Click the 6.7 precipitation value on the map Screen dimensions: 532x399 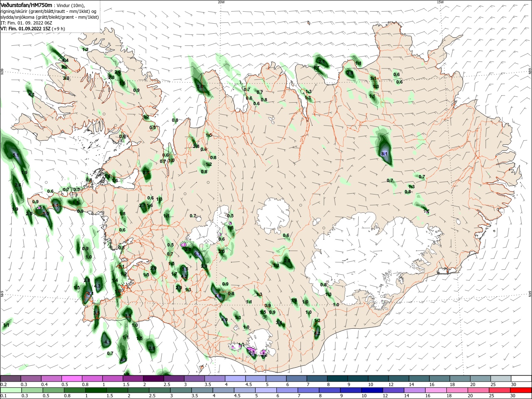197,254
